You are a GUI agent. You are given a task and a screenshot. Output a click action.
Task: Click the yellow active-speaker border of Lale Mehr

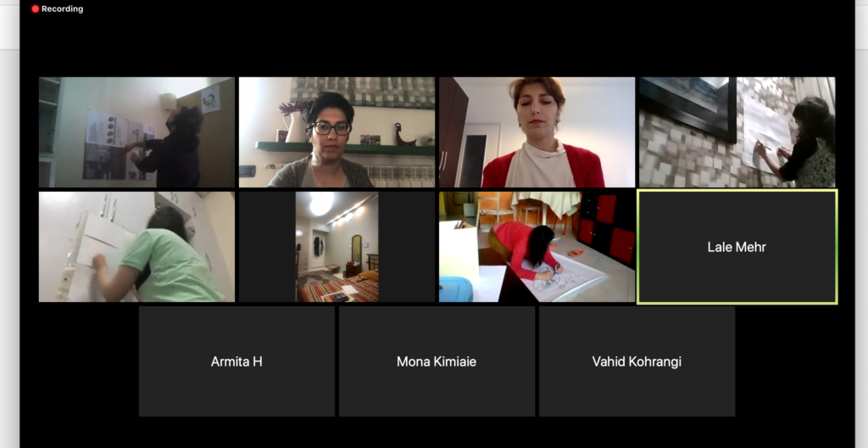pyautogui.click(x=737, y=191)
